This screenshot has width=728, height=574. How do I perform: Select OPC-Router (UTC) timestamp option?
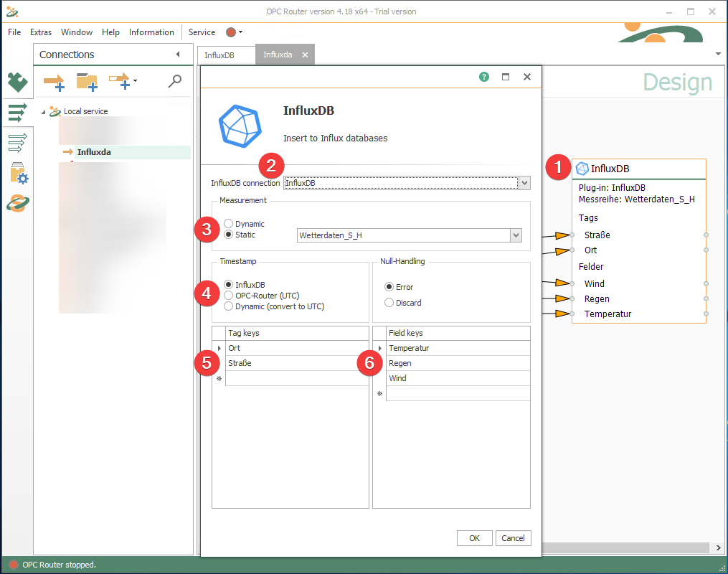pyautogui.click(x=229, y=296)
